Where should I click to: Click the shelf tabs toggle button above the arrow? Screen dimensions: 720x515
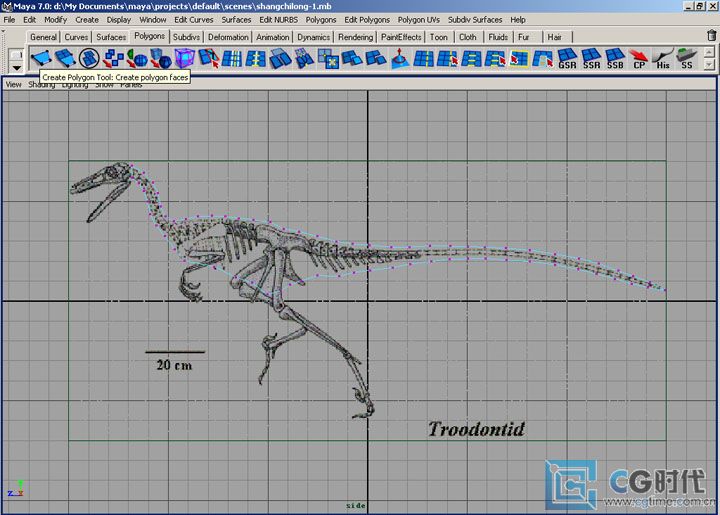click(x=17, y=55)
